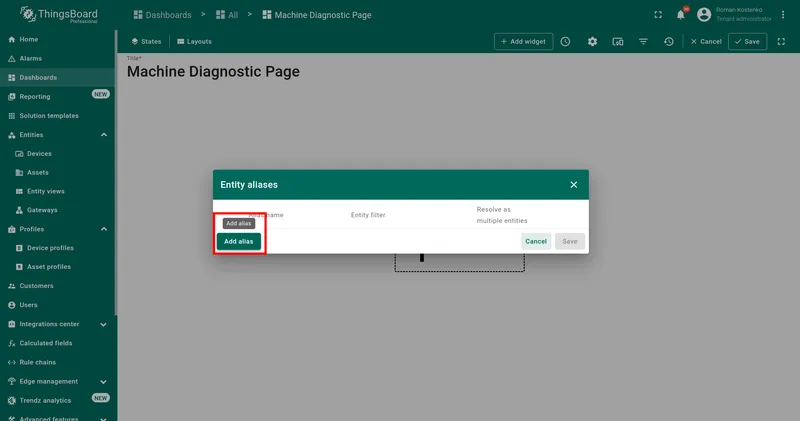Image resolution: width=800 pixels, height=421 pixels.
Task: Click the Customers icon in sidebar
Action: tap(12, 286)
